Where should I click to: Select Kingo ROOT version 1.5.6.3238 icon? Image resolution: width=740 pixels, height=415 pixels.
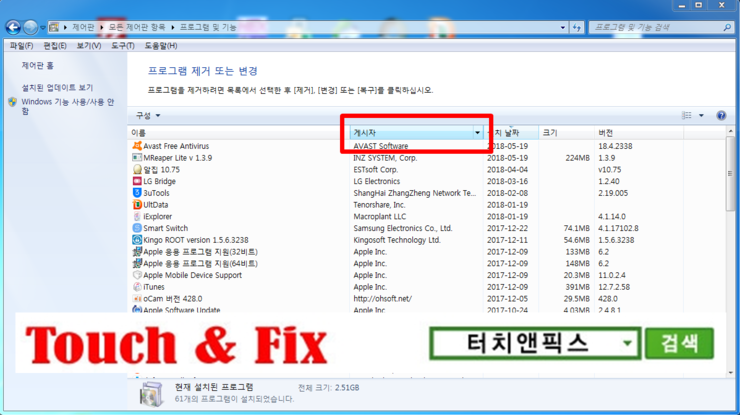[x=137, y=240]
